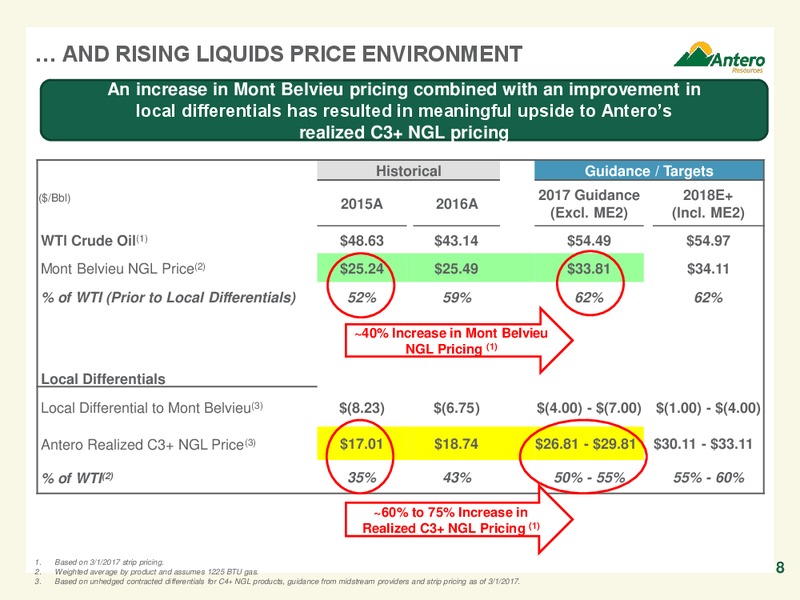Click the '59%' value
800x600 pixels.
click(x=457, y=297)
